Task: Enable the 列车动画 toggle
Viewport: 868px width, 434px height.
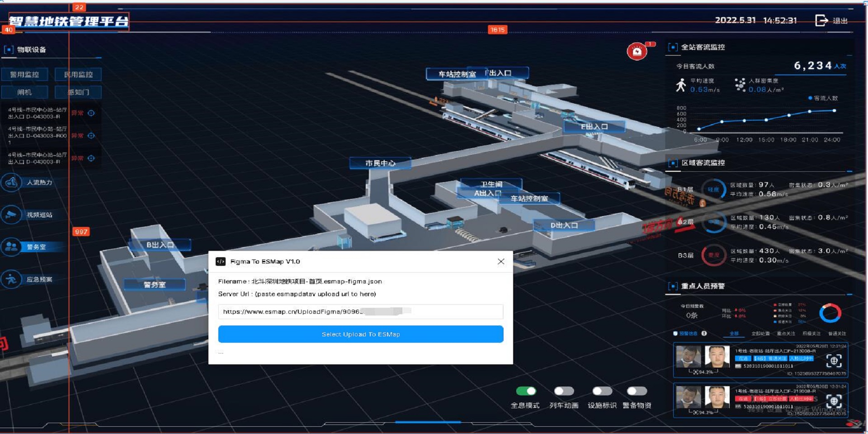Action: coord(564,391)
